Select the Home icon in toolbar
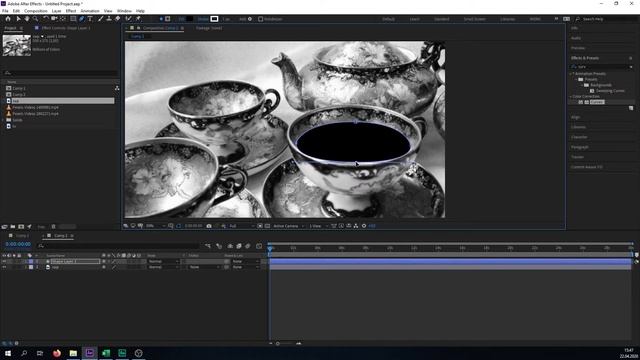Viewport: 640px width, 360px height. [8, 19]
